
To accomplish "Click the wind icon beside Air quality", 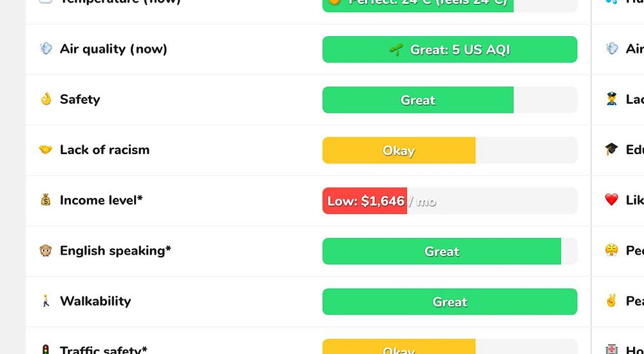I will click(46, 48).
